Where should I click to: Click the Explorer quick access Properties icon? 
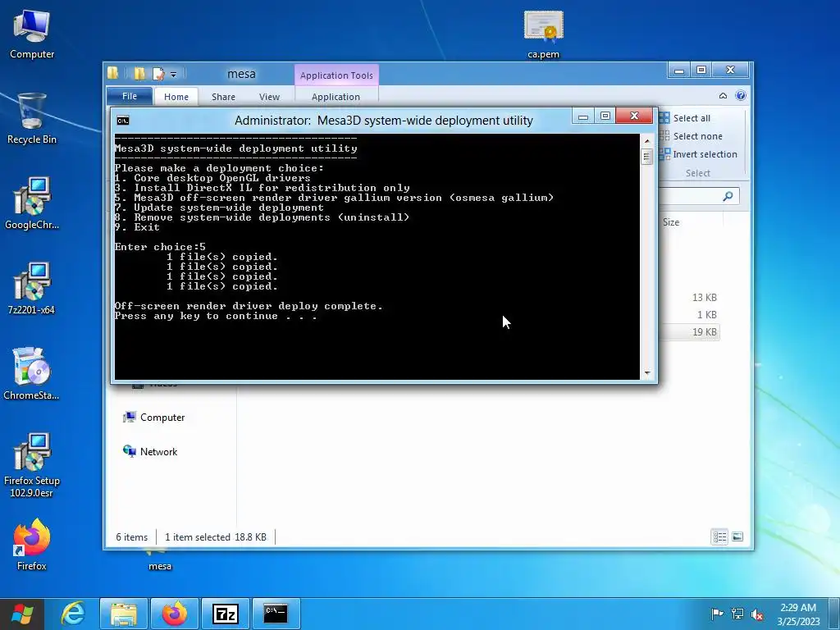pos(158,73)
